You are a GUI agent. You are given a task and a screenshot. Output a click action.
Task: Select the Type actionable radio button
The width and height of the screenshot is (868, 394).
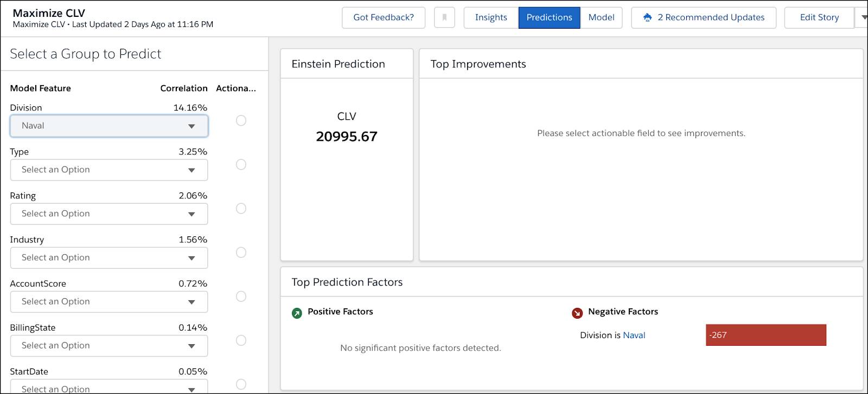(x=241, y=164)
